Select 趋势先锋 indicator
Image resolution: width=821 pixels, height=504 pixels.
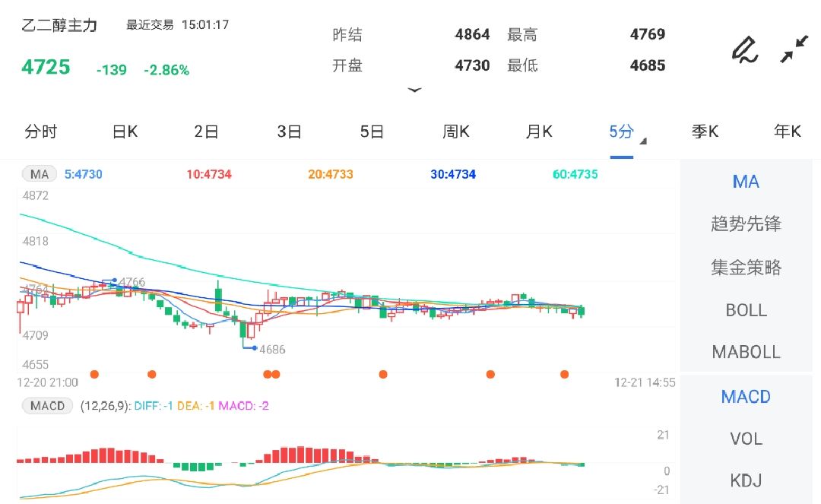[746, 224]
